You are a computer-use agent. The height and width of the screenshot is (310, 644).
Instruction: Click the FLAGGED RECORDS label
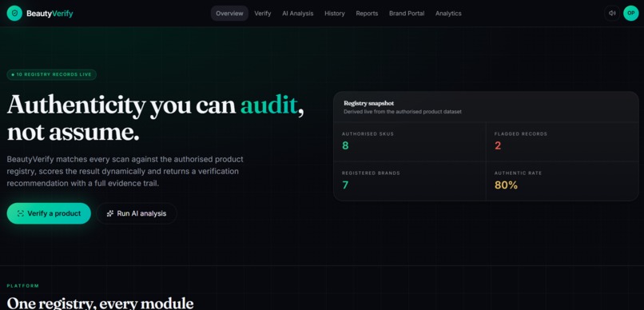[x=521, y=134]
